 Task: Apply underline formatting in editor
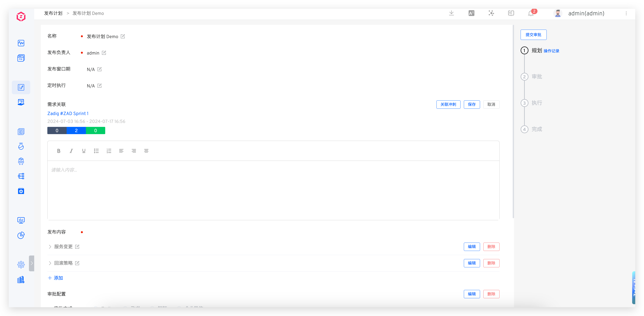tap(84, 151)
